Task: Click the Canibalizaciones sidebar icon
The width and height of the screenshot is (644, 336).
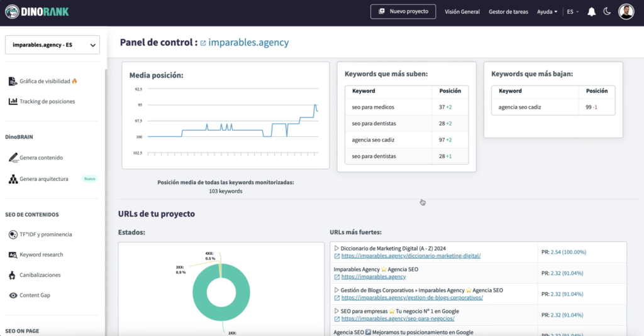Action: [13, 275]
